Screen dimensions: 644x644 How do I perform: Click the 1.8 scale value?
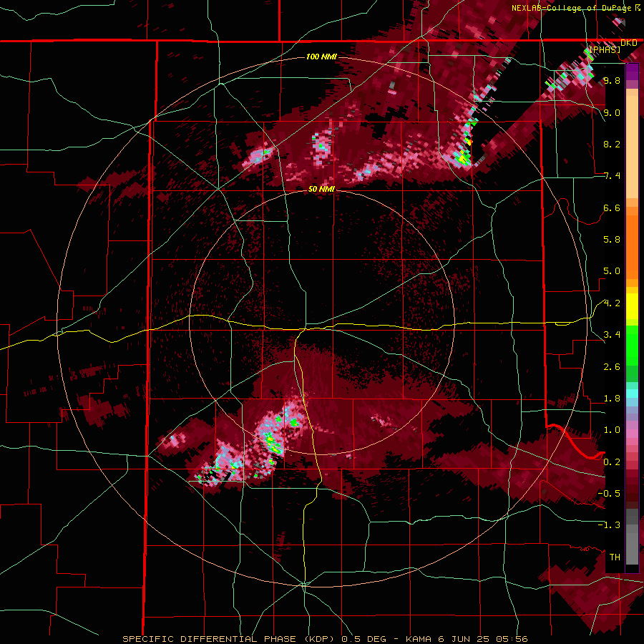612,399
